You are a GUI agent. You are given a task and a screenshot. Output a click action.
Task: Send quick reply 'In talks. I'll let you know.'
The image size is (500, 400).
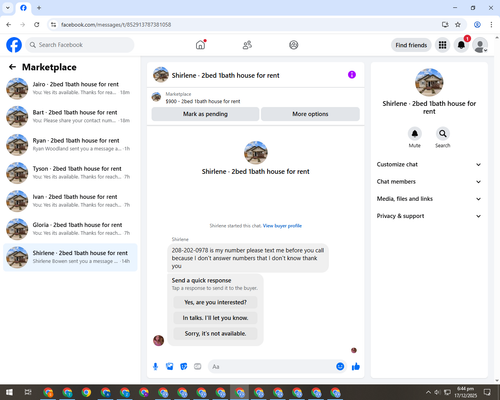[215, 318]
